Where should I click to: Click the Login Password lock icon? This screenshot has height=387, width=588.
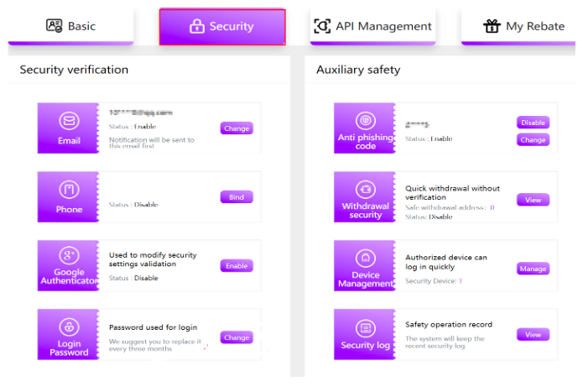pyautogui.click(x=69, y=326)
